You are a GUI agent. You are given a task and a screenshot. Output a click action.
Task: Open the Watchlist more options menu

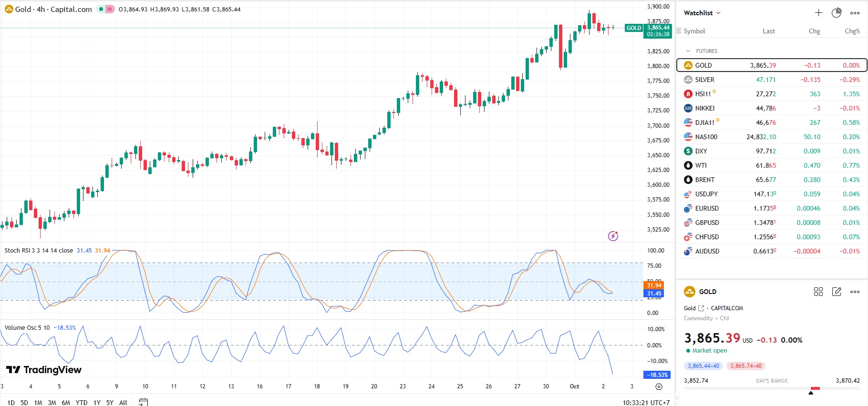855,13
